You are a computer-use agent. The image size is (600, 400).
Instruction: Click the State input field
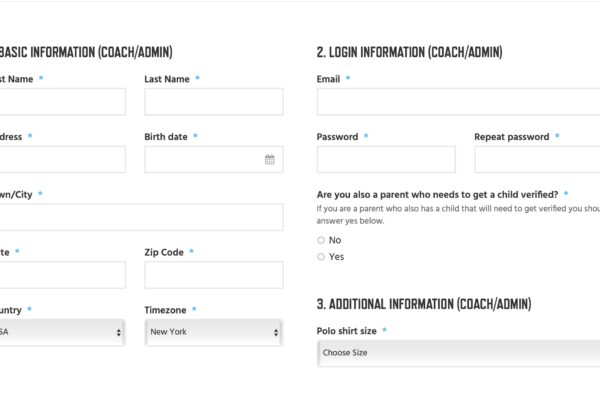(62, 275)
